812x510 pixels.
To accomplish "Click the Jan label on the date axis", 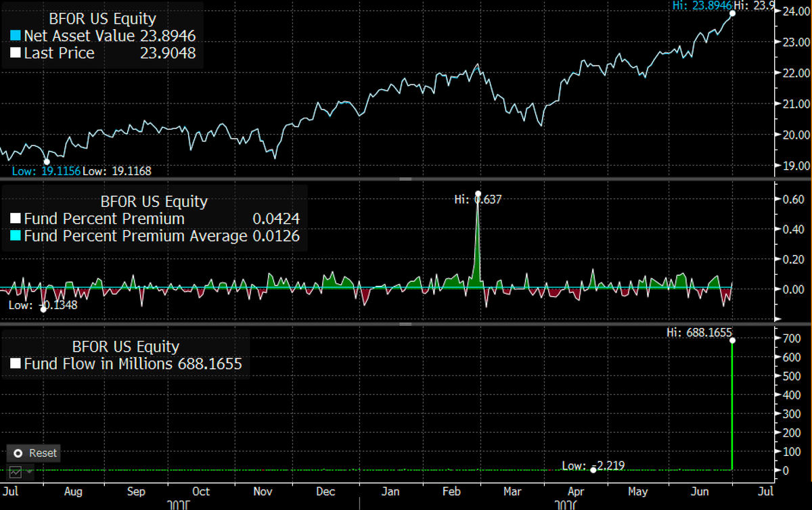I will [x=390, y=492].
